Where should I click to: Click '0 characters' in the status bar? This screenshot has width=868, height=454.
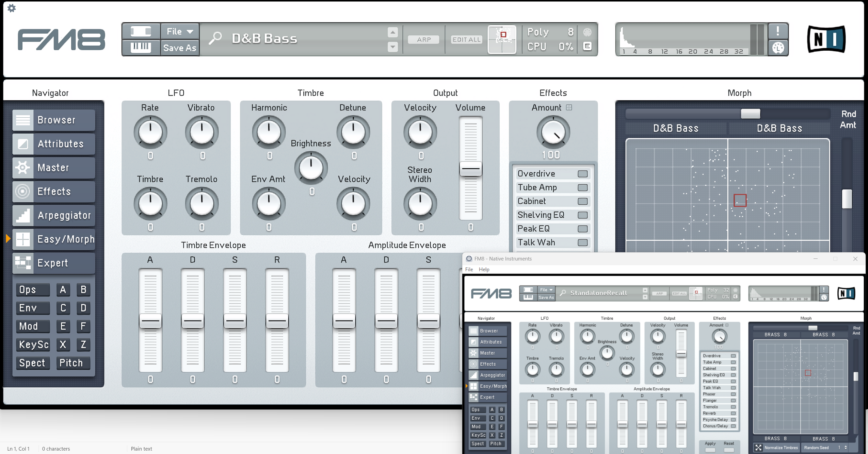[x=56, y=449]
